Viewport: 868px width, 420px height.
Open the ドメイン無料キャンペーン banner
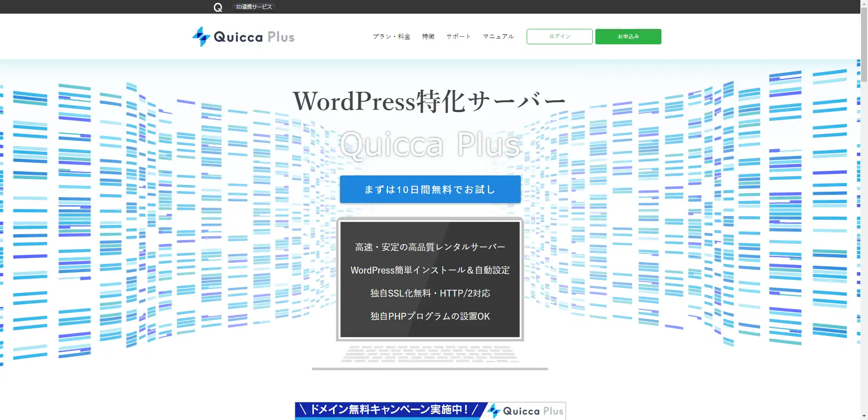tap(430, 411)
